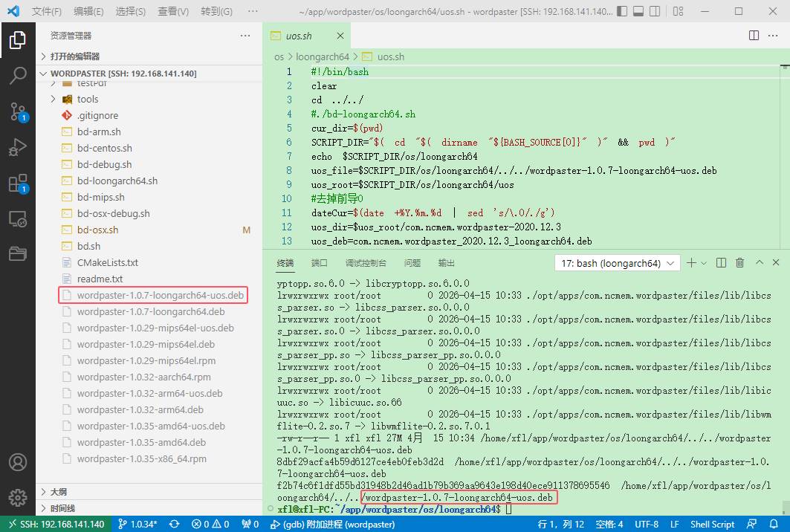The image size is (790, 532).
Task: Split the editor to the right
Action: pos(754,36)
